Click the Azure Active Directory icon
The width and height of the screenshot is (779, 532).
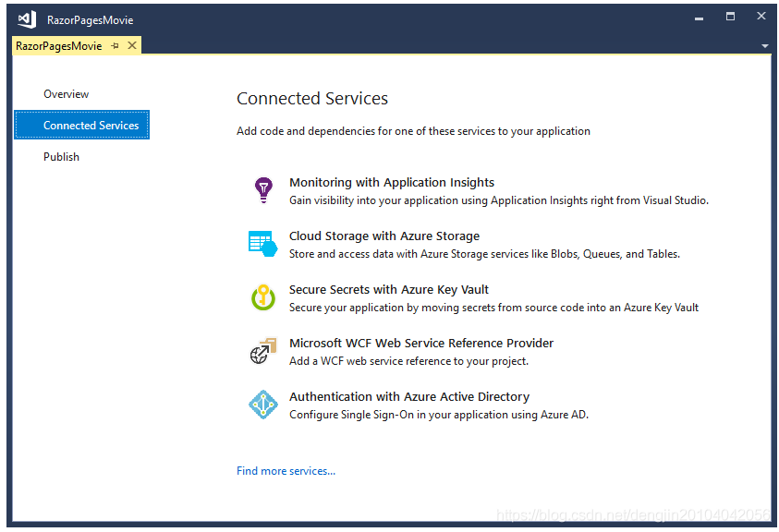click(x=262, y=405)
